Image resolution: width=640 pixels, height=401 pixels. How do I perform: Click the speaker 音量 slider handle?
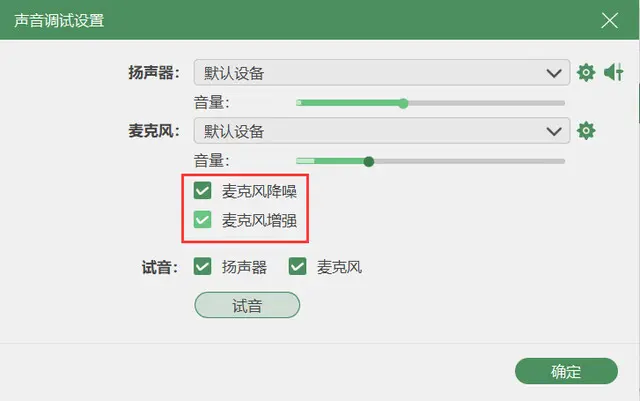pos(403,103)
